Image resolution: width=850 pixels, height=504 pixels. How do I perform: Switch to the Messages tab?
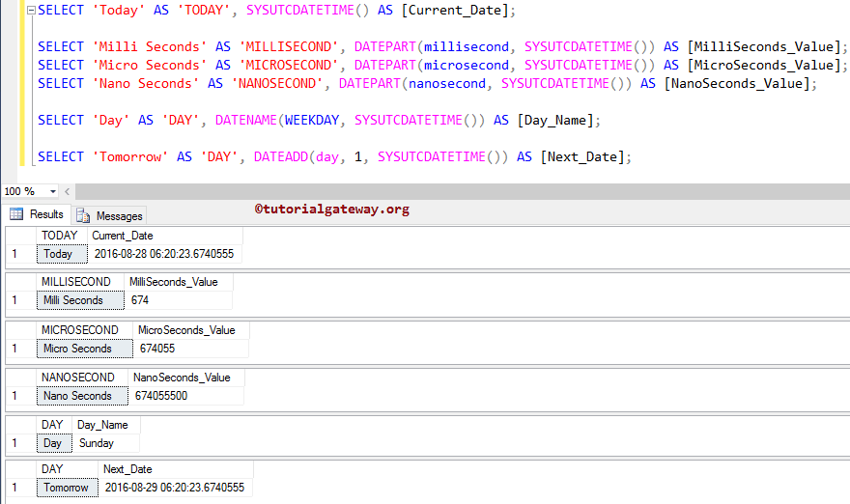[109, 215]
